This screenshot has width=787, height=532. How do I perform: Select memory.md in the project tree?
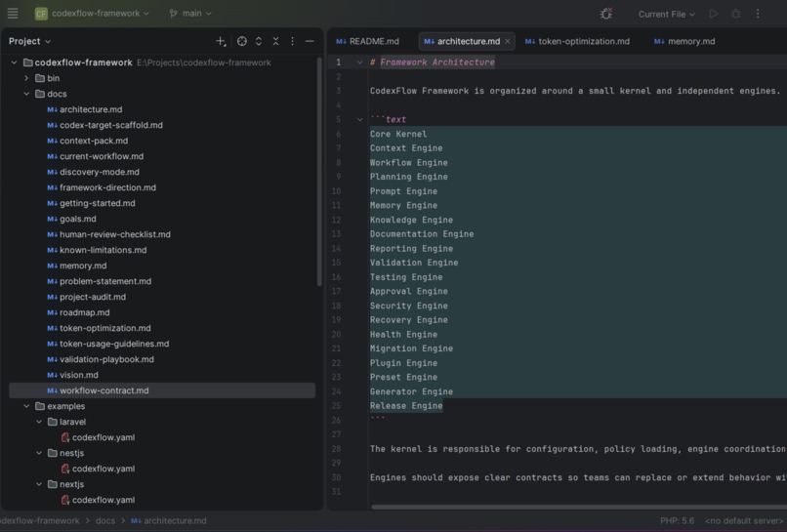coord(77,265)
